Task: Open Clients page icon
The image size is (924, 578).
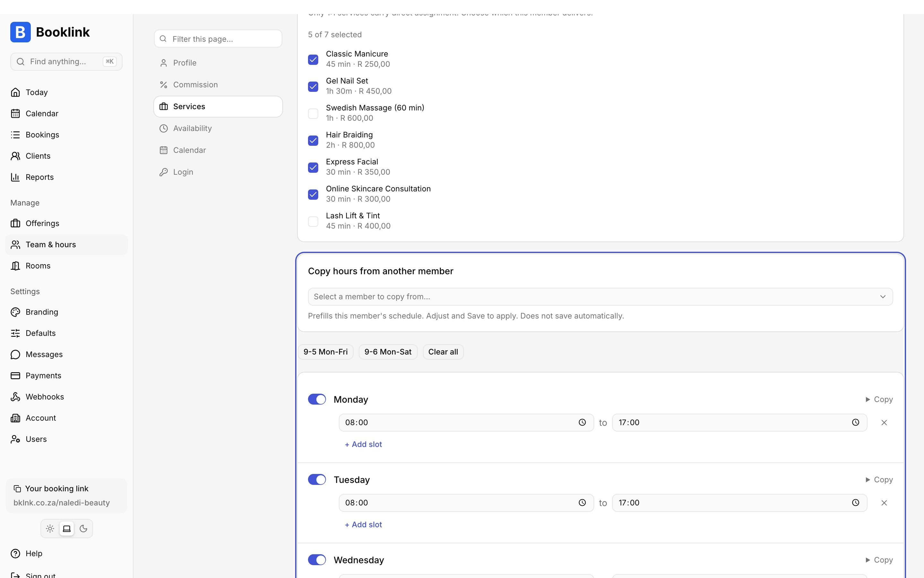Action: point(15,156)
